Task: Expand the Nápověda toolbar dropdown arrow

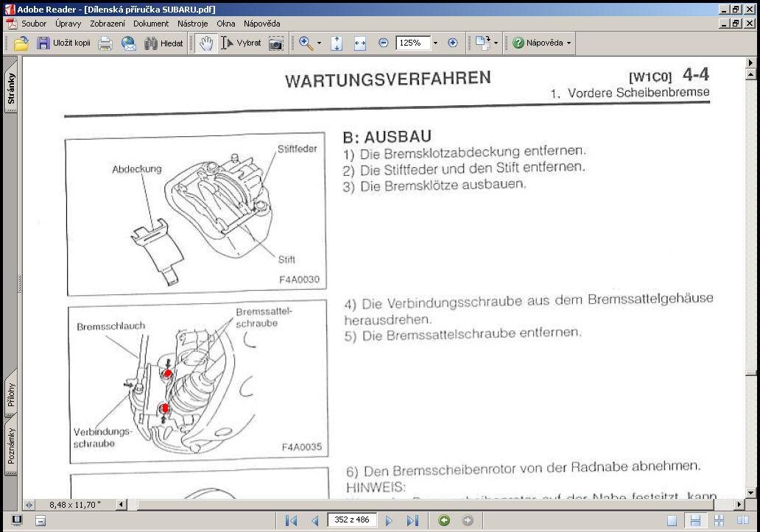Action: click(x=569, y=43)
